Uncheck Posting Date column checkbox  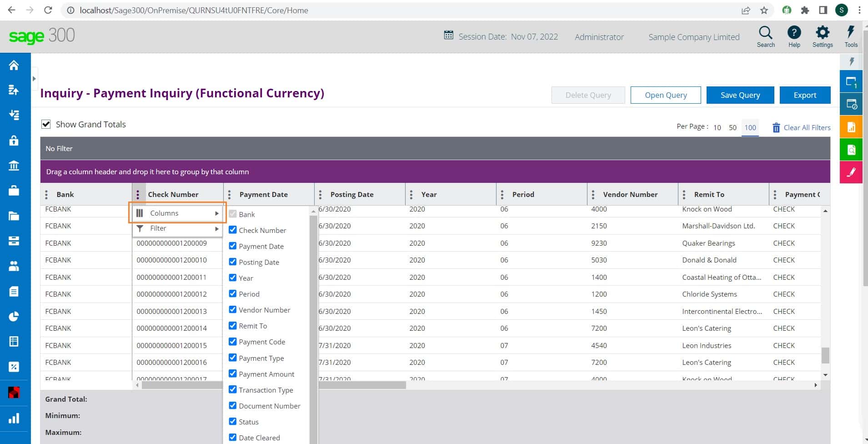pos(232,262)
